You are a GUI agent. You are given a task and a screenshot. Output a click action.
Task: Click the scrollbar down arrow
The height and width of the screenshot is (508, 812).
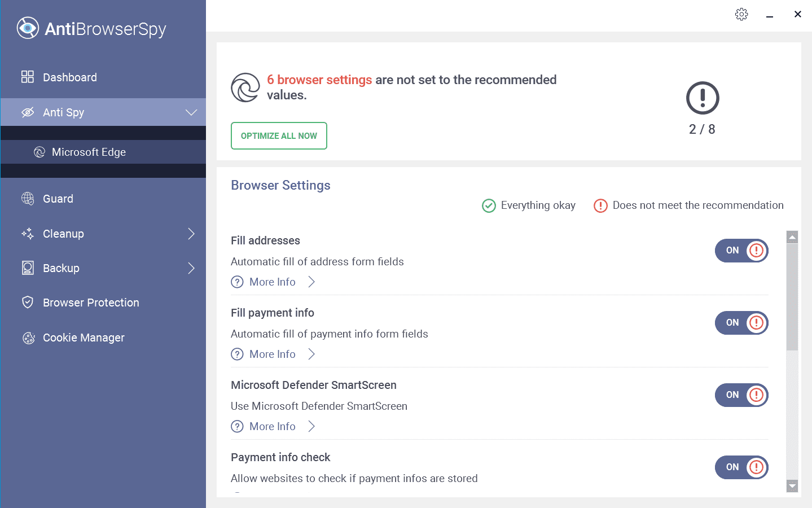pyautogui.click(x=792, y=485)
